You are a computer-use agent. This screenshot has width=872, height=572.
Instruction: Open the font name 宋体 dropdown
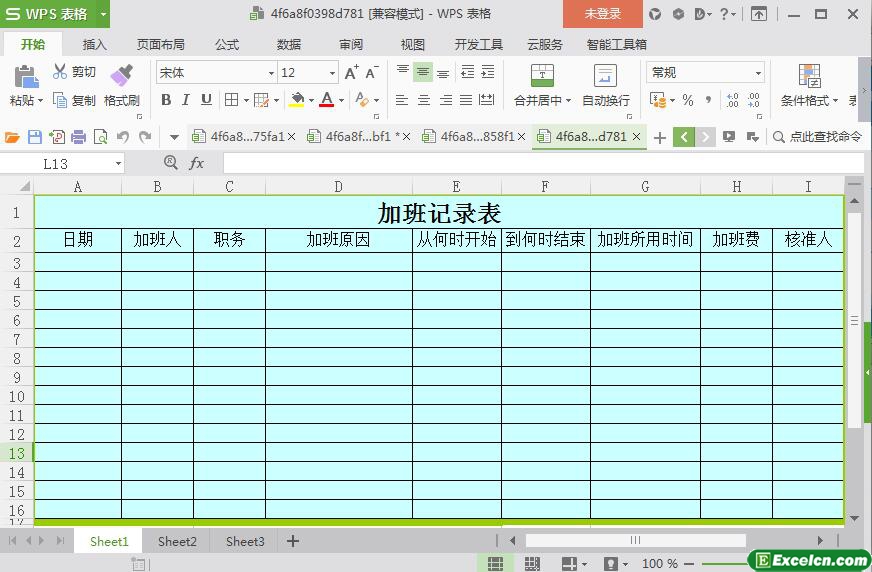point(271,73)
